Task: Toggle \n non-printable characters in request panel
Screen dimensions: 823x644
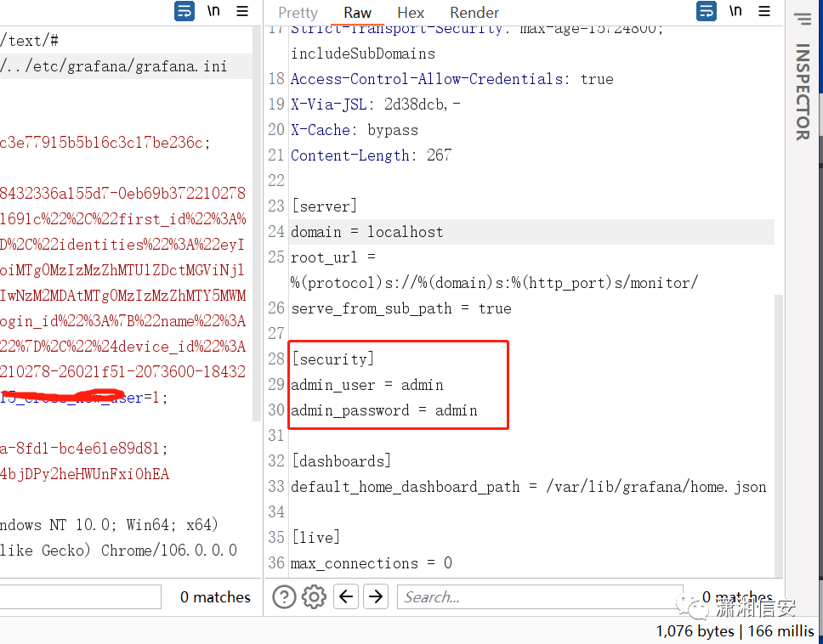Action: click(x=213, y=10)
